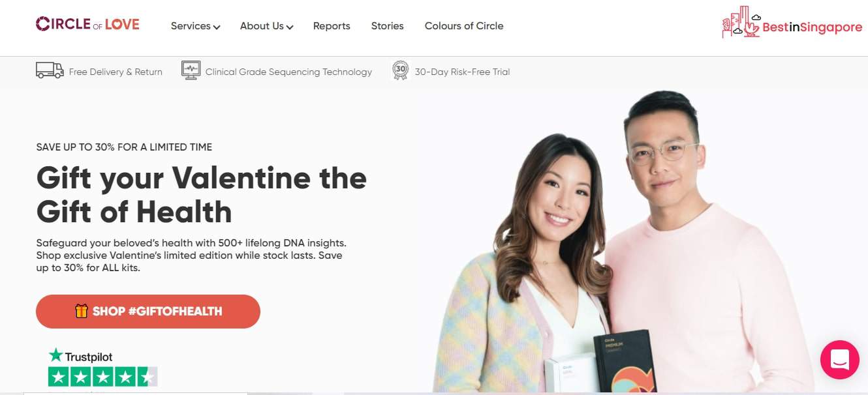Image resolution: width=868 pixels, height=395 pixels.
Task: Expand the About Us dropdown arrow
Action: pyautogui.click(x=290, y=27)
